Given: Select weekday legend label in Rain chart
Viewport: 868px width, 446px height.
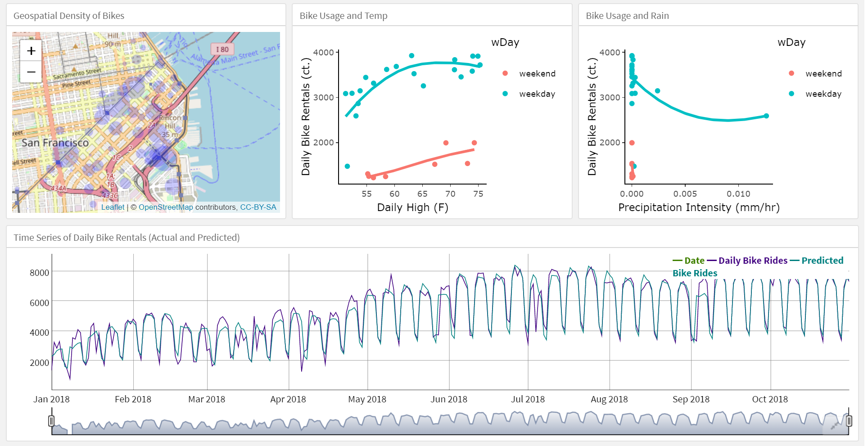Looking at the screenshot, I should click(823, 94).
